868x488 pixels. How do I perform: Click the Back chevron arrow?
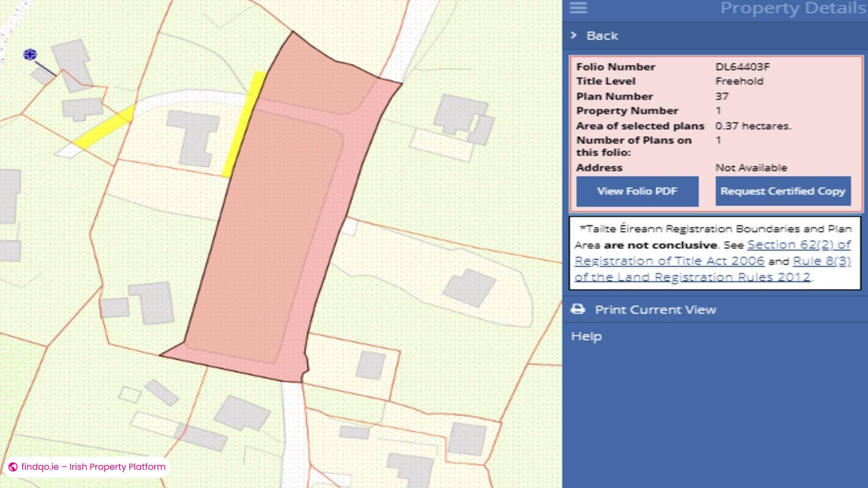click(574, 35)
